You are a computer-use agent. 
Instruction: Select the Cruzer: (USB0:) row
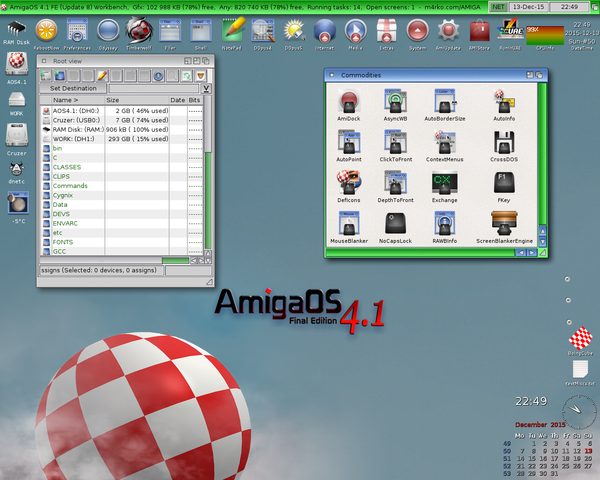pos(122,120)
